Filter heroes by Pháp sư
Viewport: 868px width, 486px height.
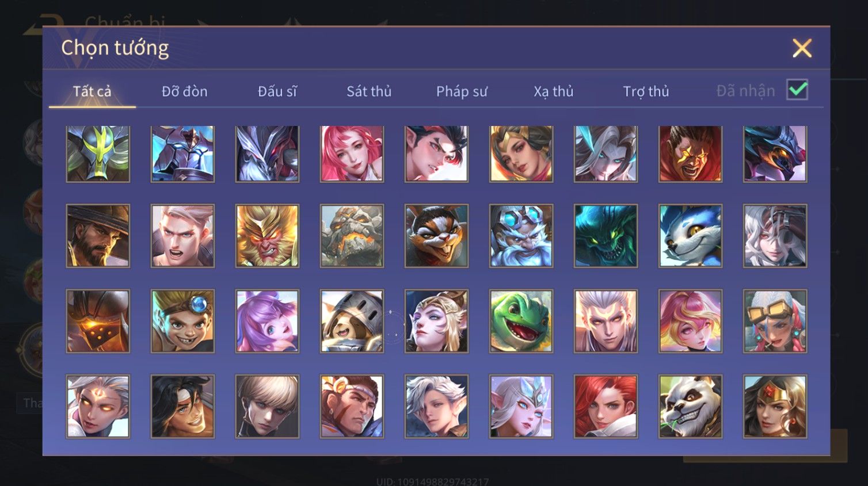click(462, 91)
